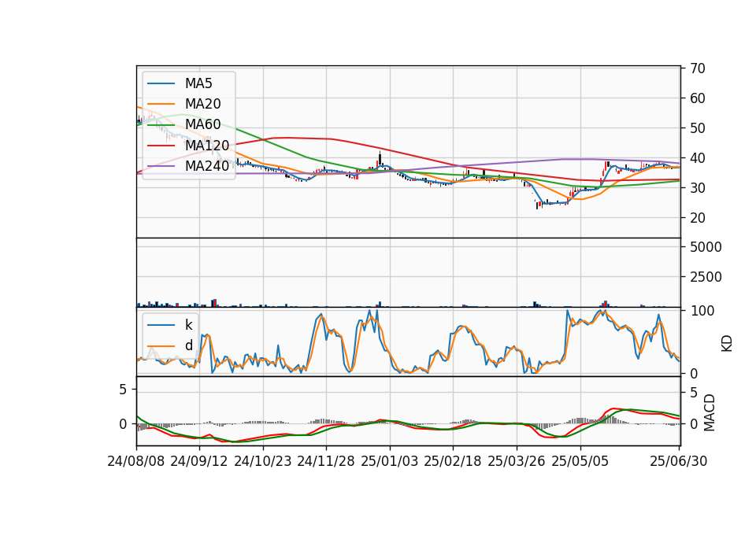Viewport: 756px width, 543px height.
Task: Click the 24/08/08 date label
Action: 136,461
